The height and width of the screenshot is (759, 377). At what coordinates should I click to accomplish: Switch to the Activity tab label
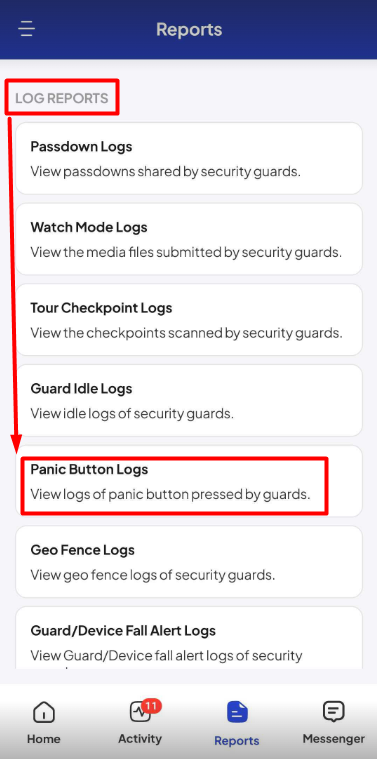[x=140, y=739]
